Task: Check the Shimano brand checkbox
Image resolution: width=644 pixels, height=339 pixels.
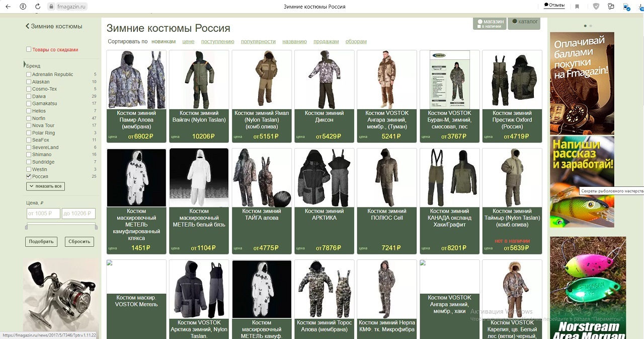Action: tap(29, 155)
